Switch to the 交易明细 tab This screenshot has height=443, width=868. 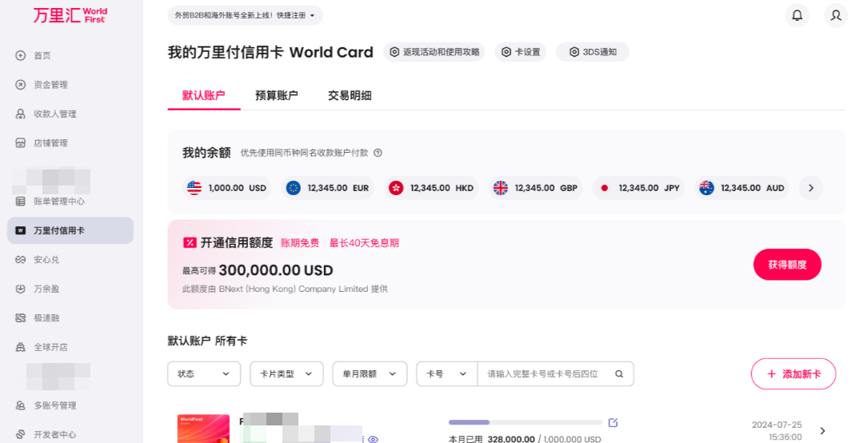click(x=350, y=95)
